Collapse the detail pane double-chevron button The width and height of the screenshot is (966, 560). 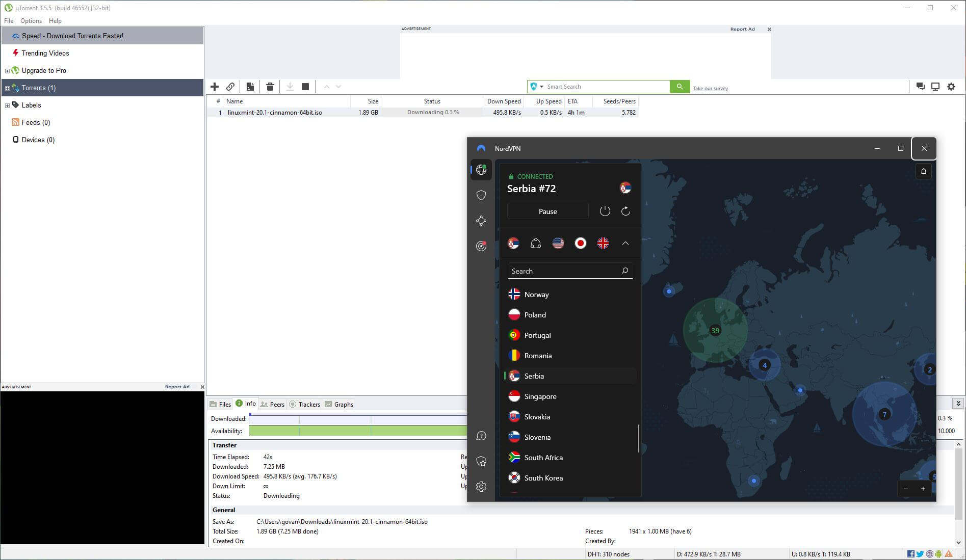[958, 403]
